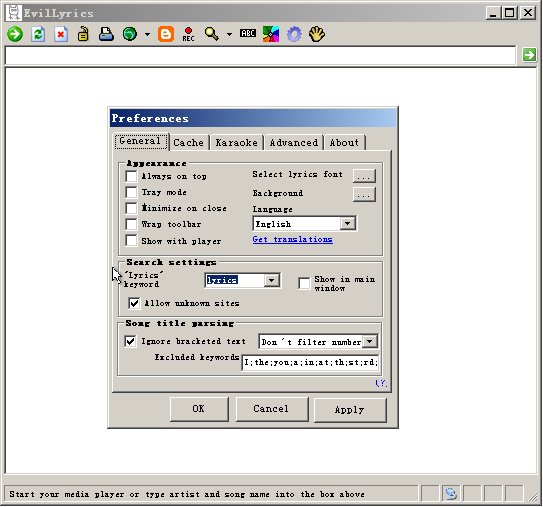Click the magnifier search toolbar icon

tap(212, 34)
